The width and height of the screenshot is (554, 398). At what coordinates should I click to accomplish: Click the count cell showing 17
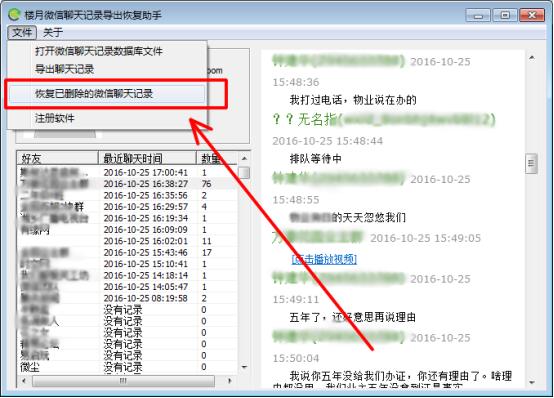tap(206, 252)
